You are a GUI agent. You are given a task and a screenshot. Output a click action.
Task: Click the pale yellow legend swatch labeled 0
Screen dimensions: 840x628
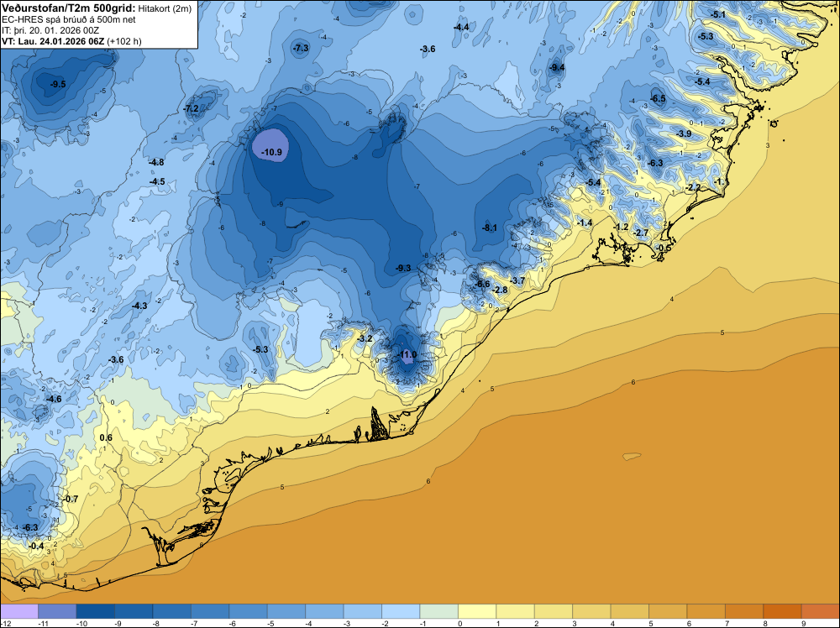pos(477,611)
